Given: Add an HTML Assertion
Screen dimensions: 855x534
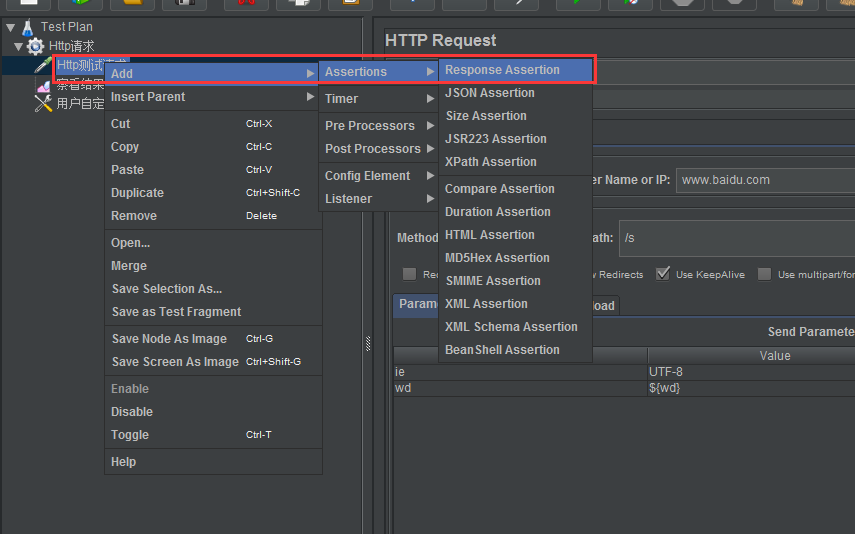Looking at the screenshot, I should [x=515, y=235].
